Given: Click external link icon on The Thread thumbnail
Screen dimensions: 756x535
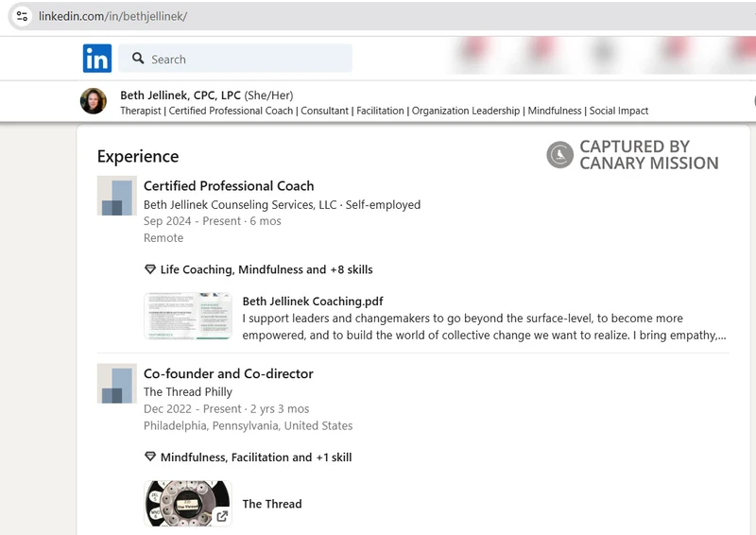Looking at the screenshot, I should point(222,516).
